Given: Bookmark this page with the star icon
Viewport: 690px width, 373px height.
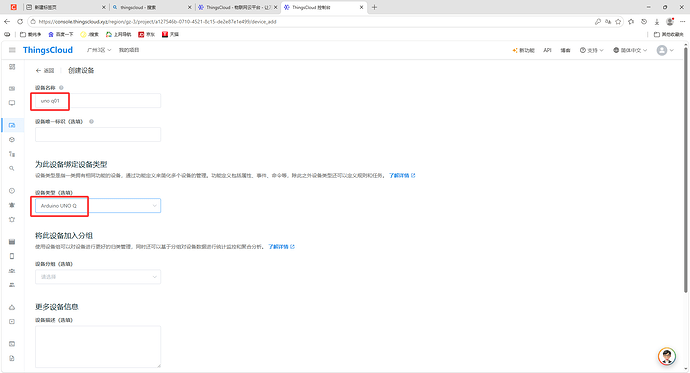Looking at the screenshot, I should [x=618, y=22].
